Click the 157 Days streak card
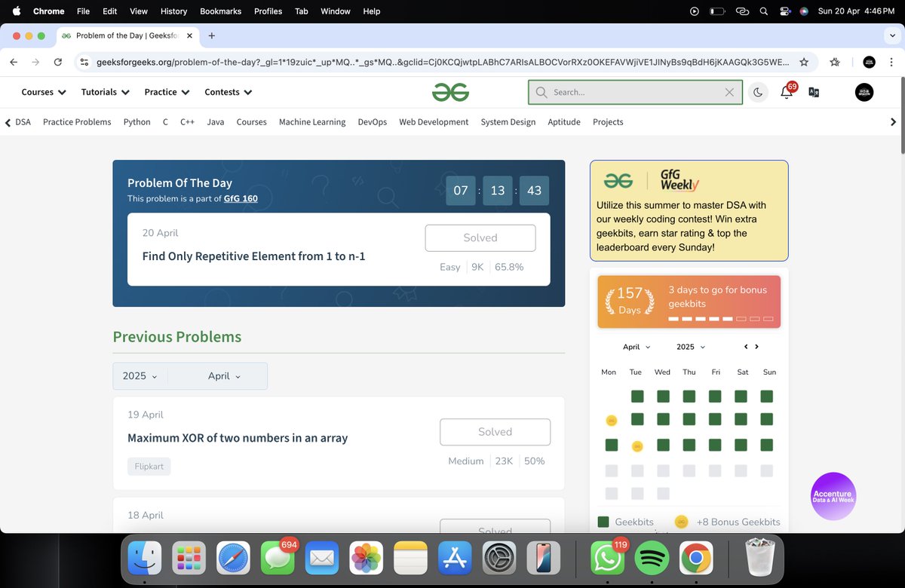905x588 pixels. 689,302
